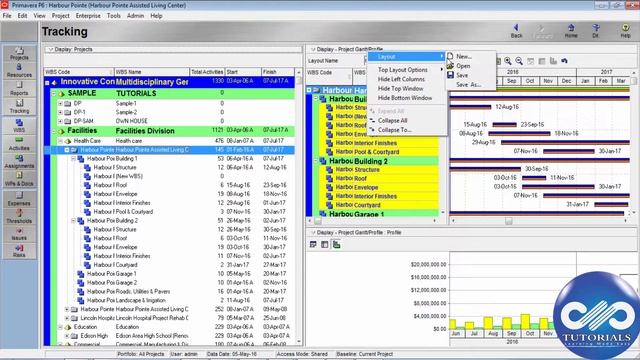Choose New... in Layout submenu
Screen dimensions: 640x360
(x=470, y=56)
